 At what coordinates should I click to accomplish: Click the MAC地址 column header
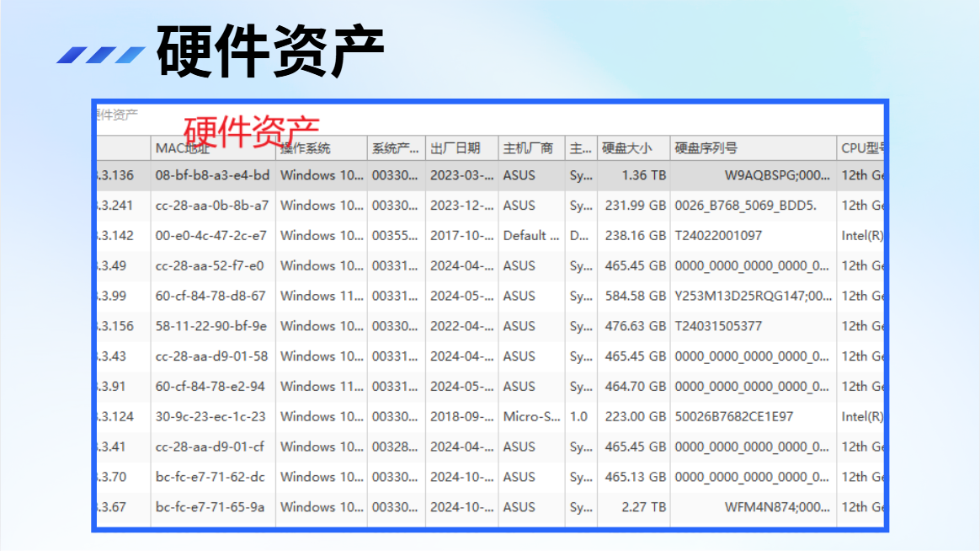tap(213, 148)
